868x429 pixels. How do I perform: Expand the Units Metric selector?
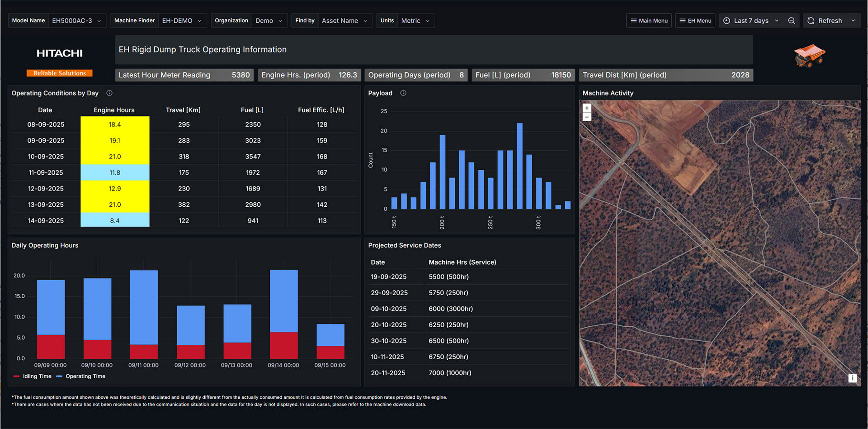415,20
